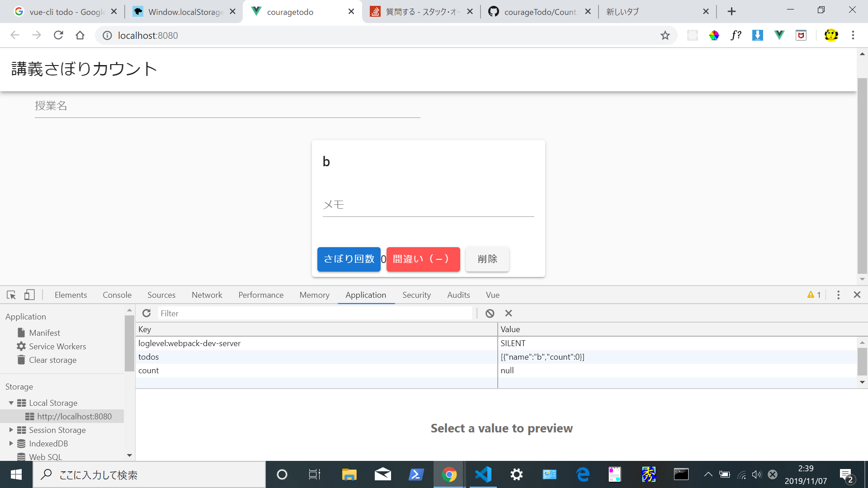The width and height of the screenshot is (868, 488).
Task: Select the Application panel tab
Action: coord(365,295)
